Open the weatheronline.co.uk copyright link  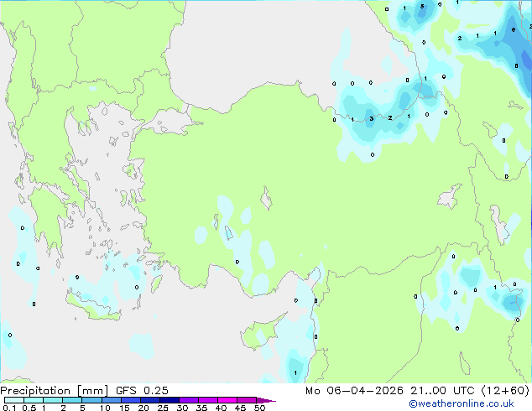click(x=462, y=403)
